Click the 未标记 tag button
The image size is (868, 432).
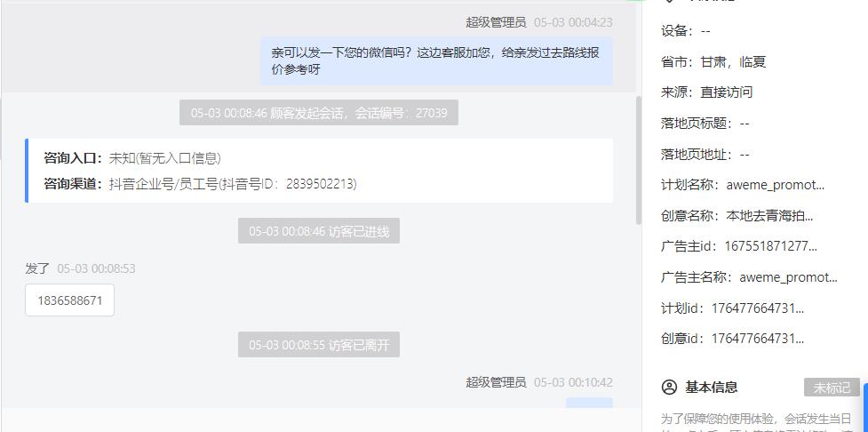[x=832, y=388]
